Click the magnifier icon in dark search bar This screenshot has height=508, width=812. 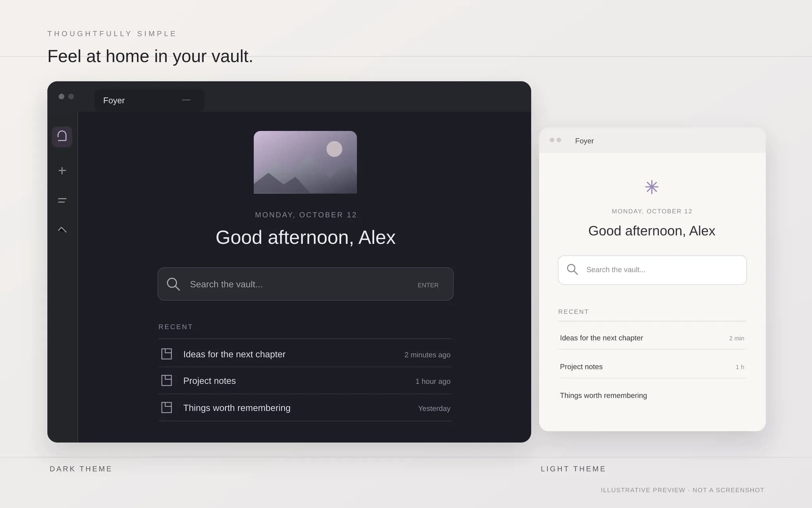coord(173,284)
